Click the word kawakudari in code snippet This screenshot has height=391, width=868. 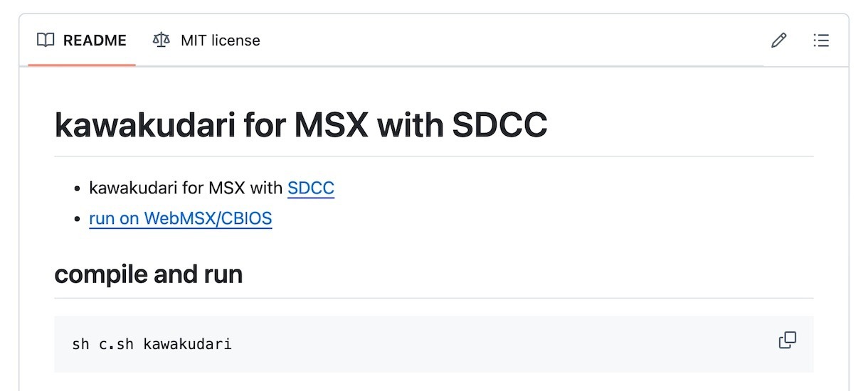point(187,345)
